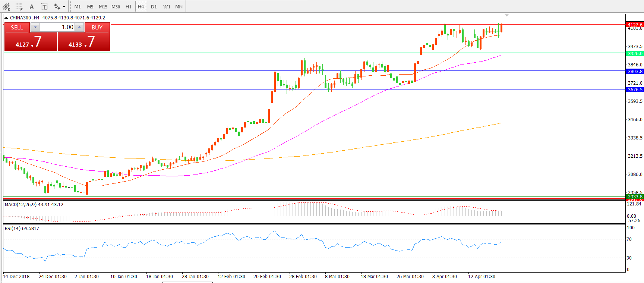Select the Text 'A' drawing tool
The image size is (644, 283).
pos(32,6)
